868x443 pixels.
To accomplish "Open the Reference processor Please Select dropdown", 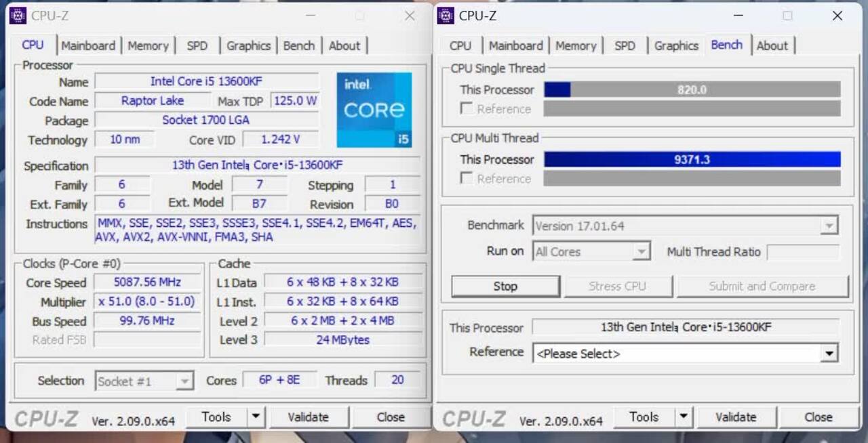I will pos(829,353).
